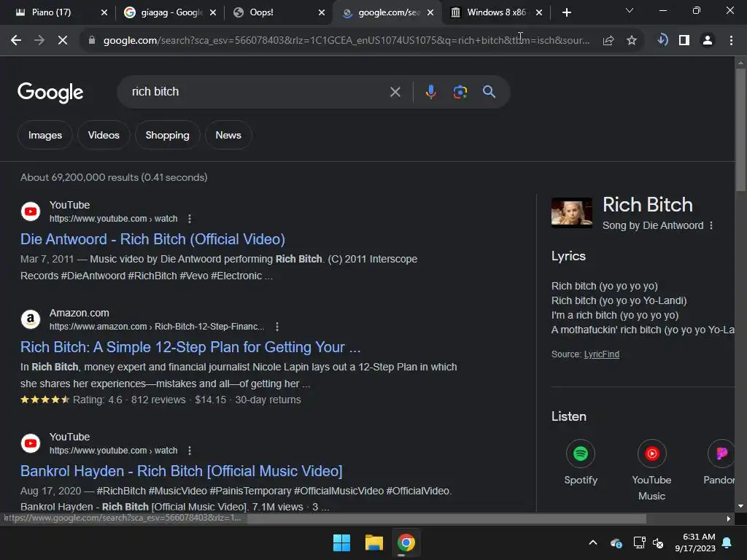This screenshot has height=560, width=747.
Task: Click Chrome icon in taskbar
Action: [406, 542]
